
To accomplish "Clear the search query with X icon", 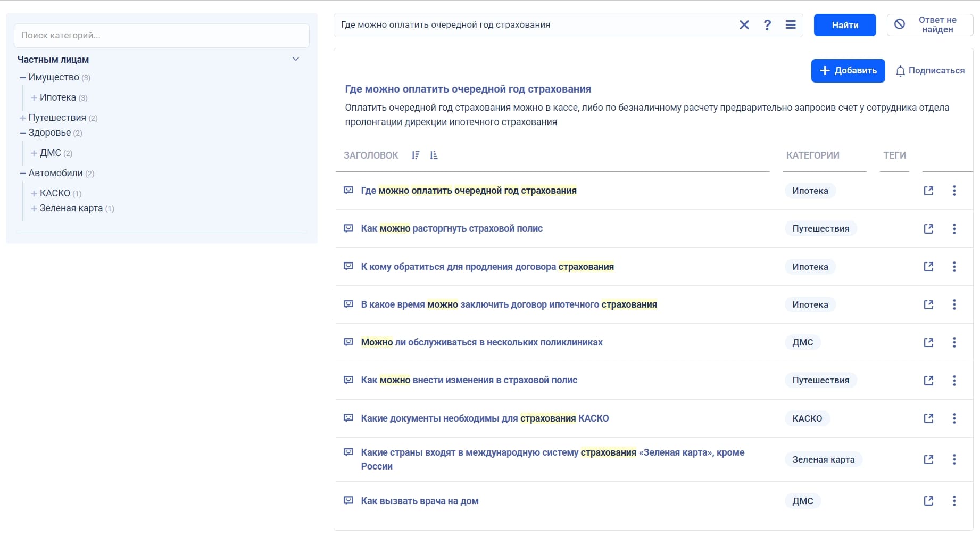I will pos(744,25).
